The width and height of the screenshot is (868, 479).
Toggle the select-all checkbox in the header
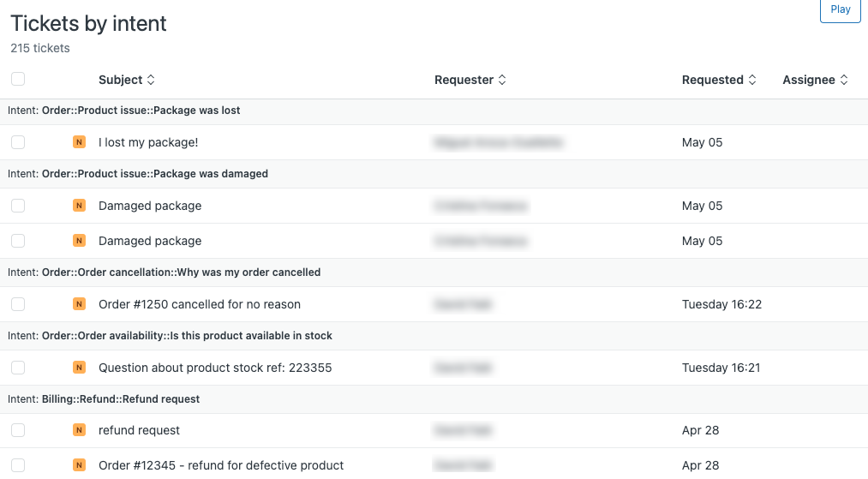pyautogui.click(x=18, y=79)
